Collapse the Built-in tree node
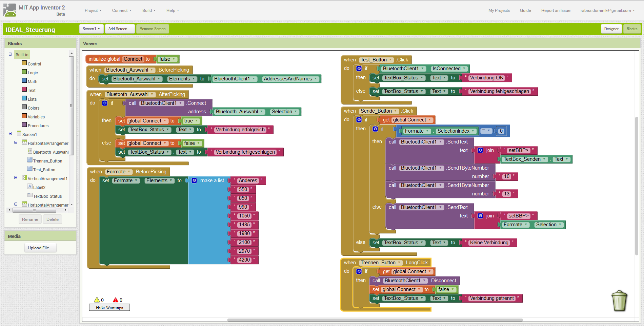 [10, 54]
